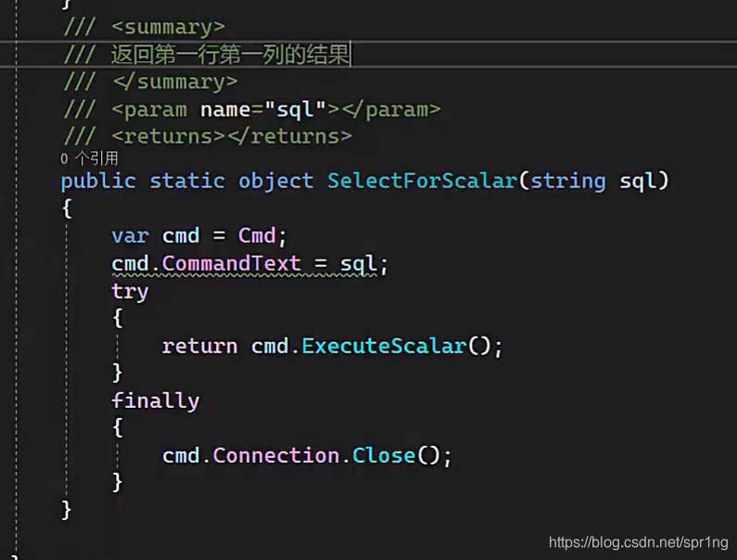
Task: Click the 'string' parameter type
Action: [567, 182]
